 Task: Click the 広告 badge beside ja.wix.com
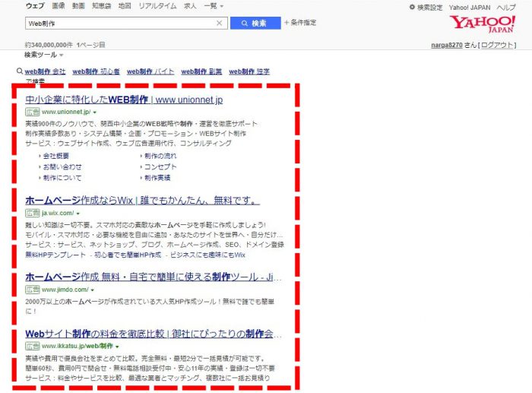click(33, 213)
